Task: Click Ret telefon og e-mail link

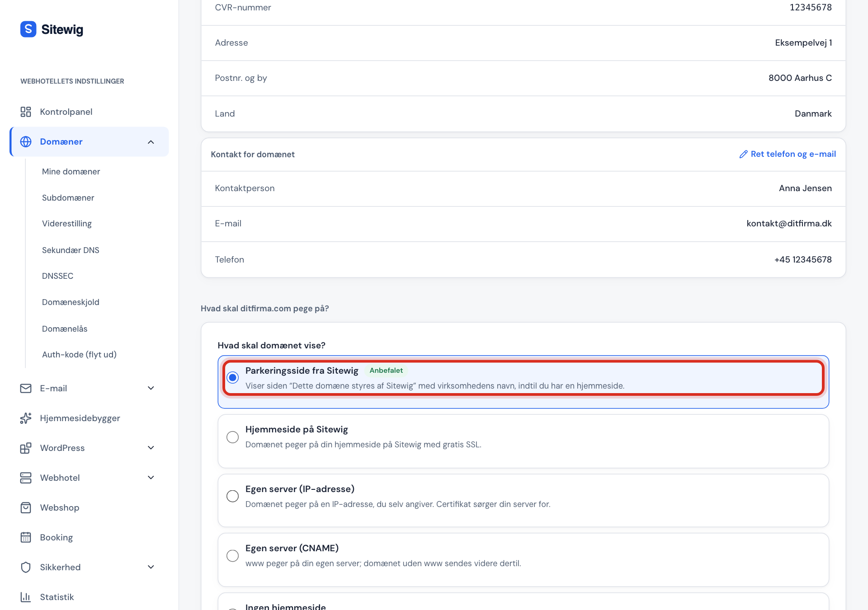Action: click(x=788, y=154)
